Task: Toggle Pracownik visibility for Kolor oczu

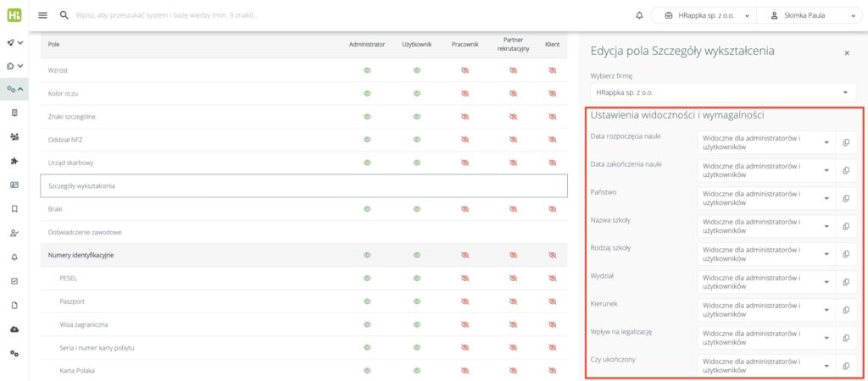Action: pos(465,93)
